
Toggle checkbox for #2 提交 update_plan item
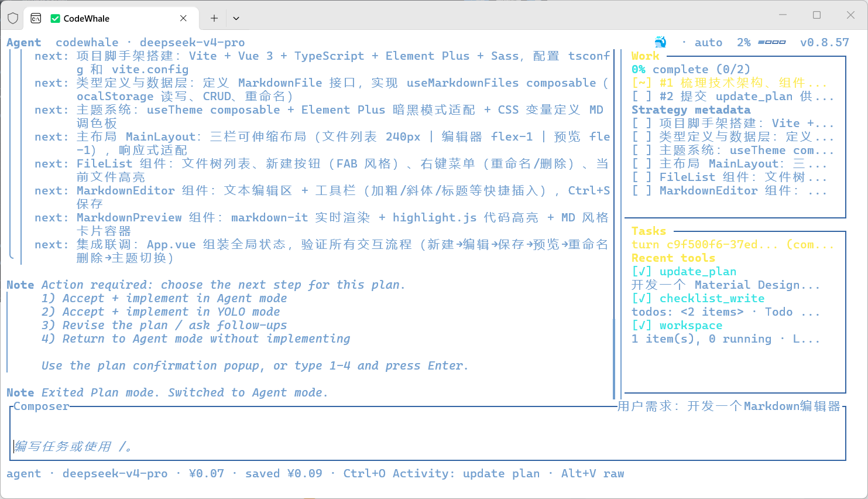[641, 96]
